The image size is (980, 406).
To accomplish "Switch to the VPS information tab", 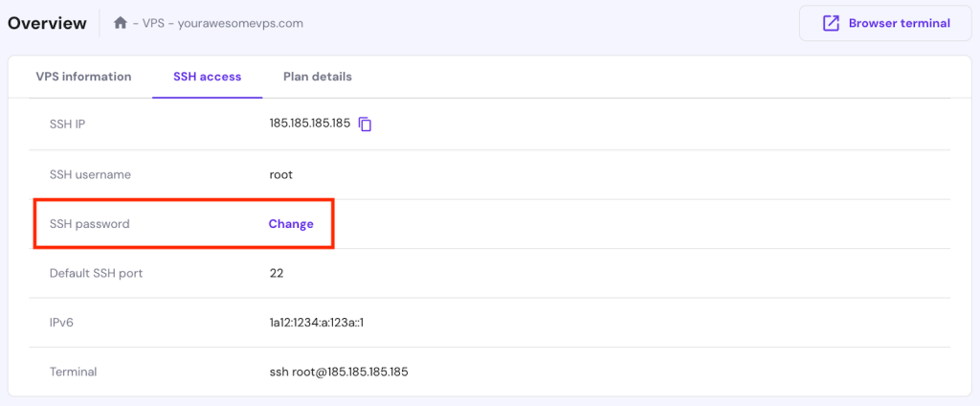I will tap(83, 77).
